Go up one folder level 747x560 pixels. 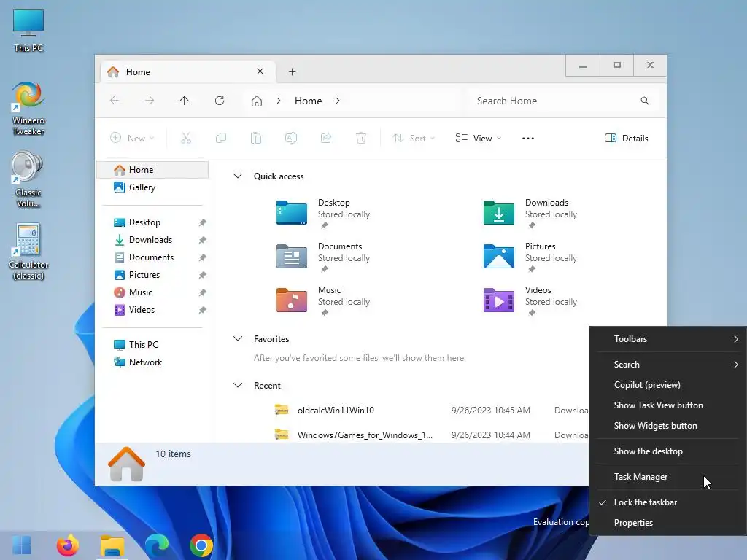click(185, 101)
